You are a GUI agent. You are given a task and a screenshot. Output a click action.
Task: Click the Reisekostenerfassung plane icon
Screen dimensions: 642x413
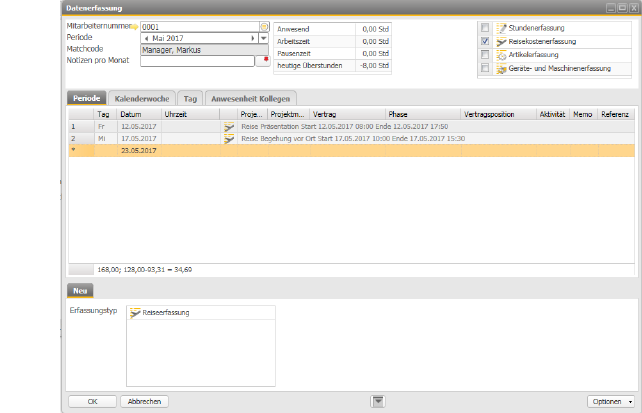501,42
